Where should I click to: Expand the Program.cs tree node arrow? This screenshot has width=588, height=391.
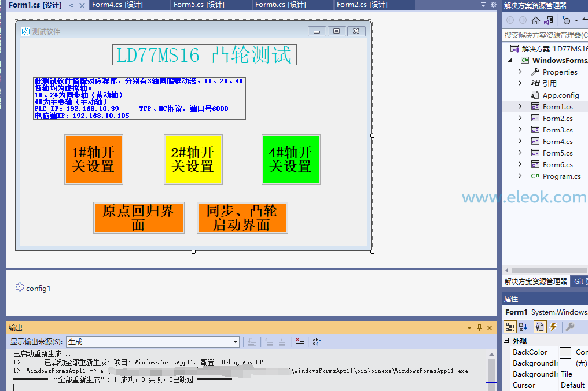pyautogui.click(x=520, y=176)
